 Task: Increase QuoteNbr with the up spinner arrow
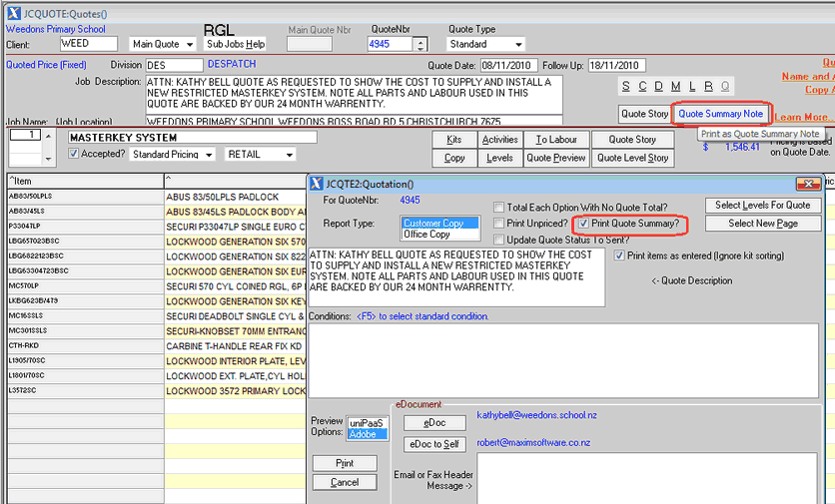click(x=420, y=40)
